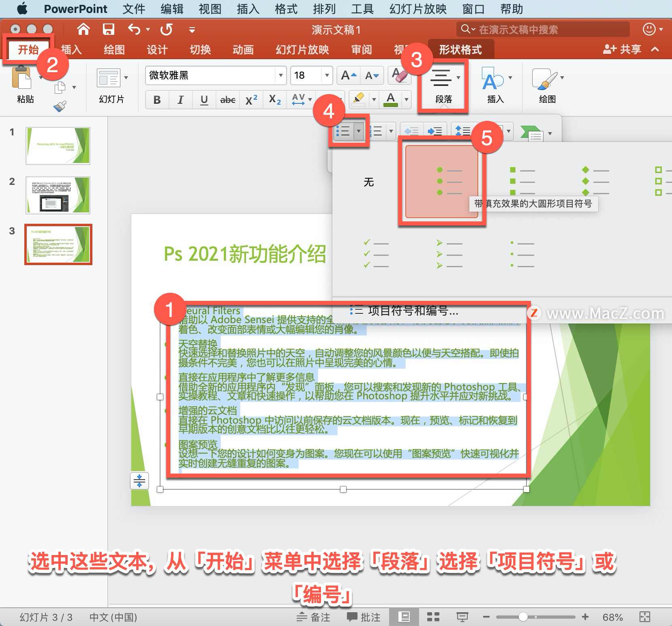672x626 pixels.
Task: Increase list indent level
Action: click(435, 131)
